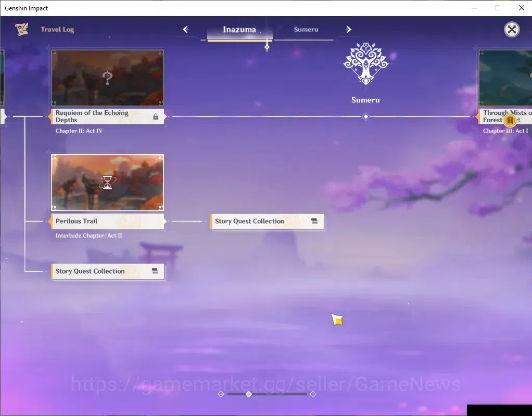
Task: Click the hourglass icon on Perilous Trail
Action: coord(108,183)
